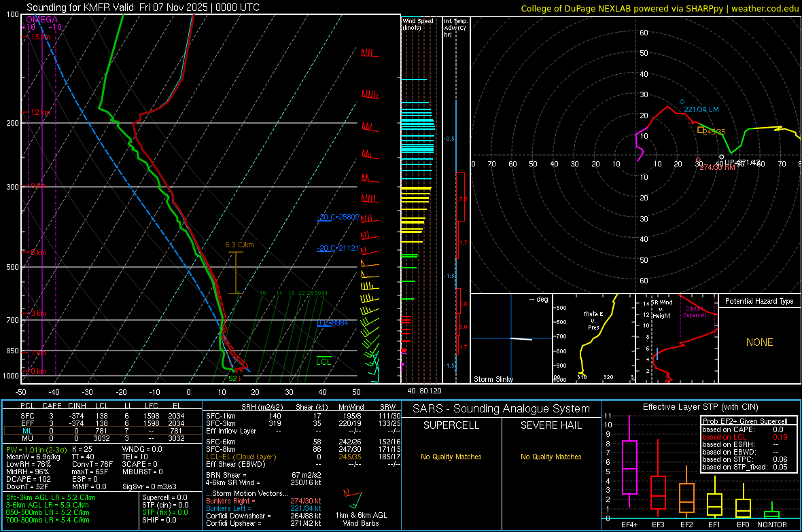
Task: Click '700-500mb LR = 5.4 C/km'
Action: click(48, 520)
